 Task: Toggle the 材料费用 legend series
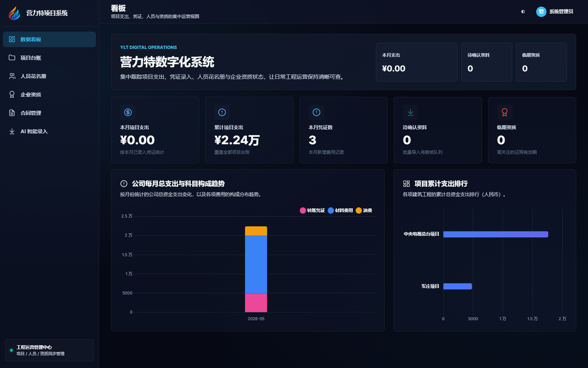(340, 210)
